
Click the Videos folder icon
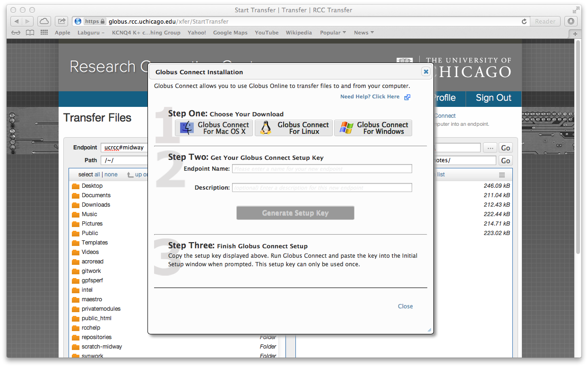click(76, 253)
